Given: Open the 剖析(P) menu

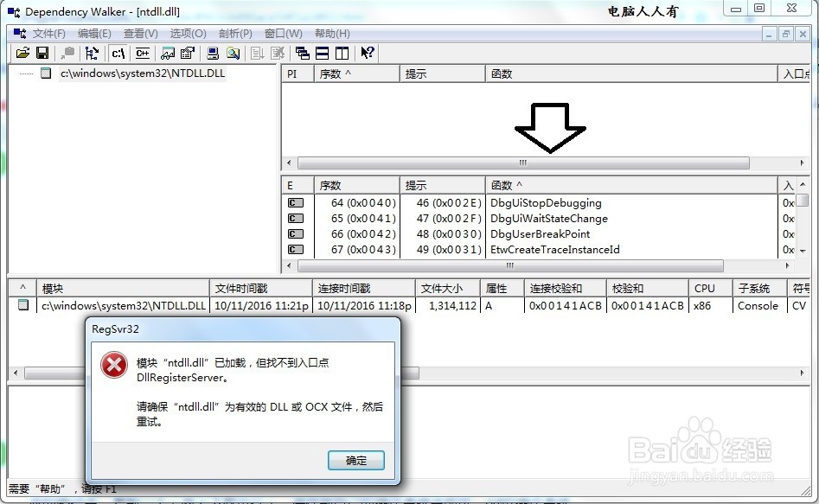Looking at the screenshot, I should tap(235, 34).
